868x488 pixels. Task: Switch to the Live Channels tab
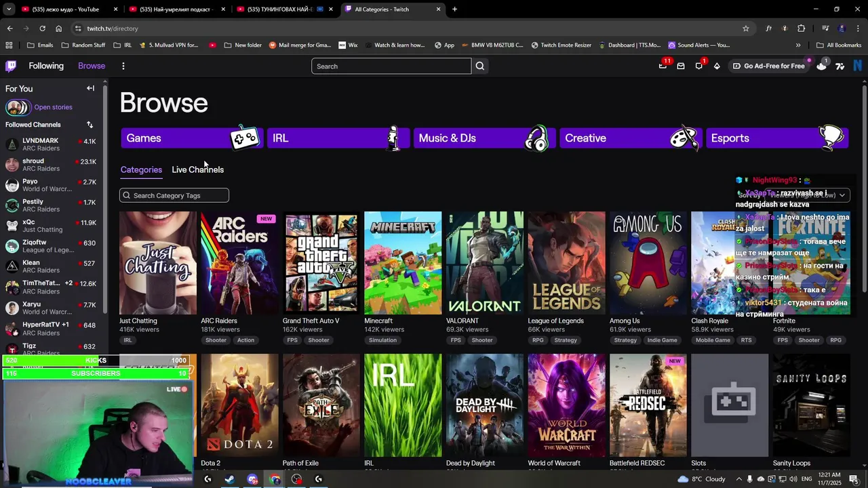tap(197, 169)
